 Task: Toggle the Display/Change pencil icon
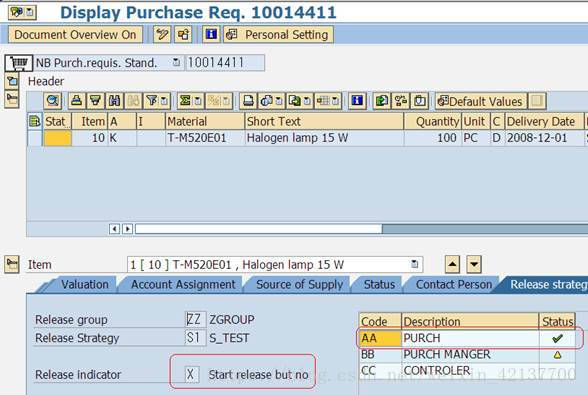pos(162,35)
